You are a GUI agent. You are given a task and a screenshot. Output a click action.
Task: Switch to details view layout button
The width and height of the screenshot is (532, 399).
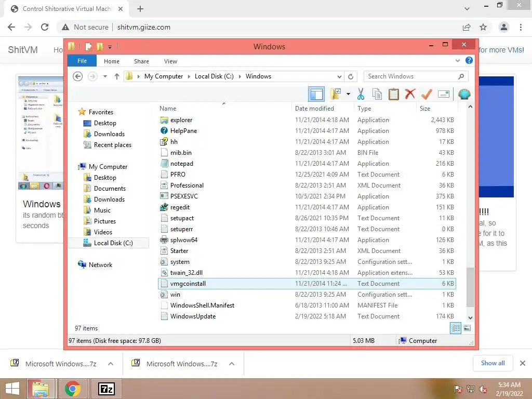455,328
